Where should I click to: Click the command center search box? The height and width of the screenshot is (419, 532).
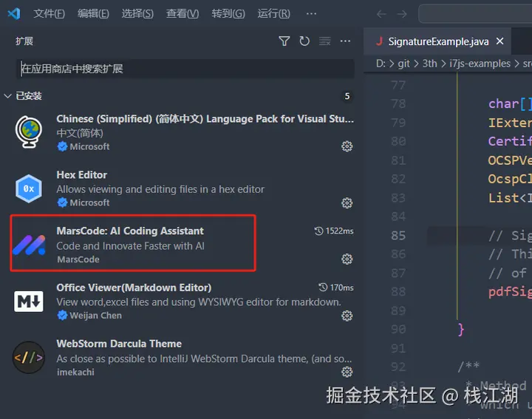point(475,13)
